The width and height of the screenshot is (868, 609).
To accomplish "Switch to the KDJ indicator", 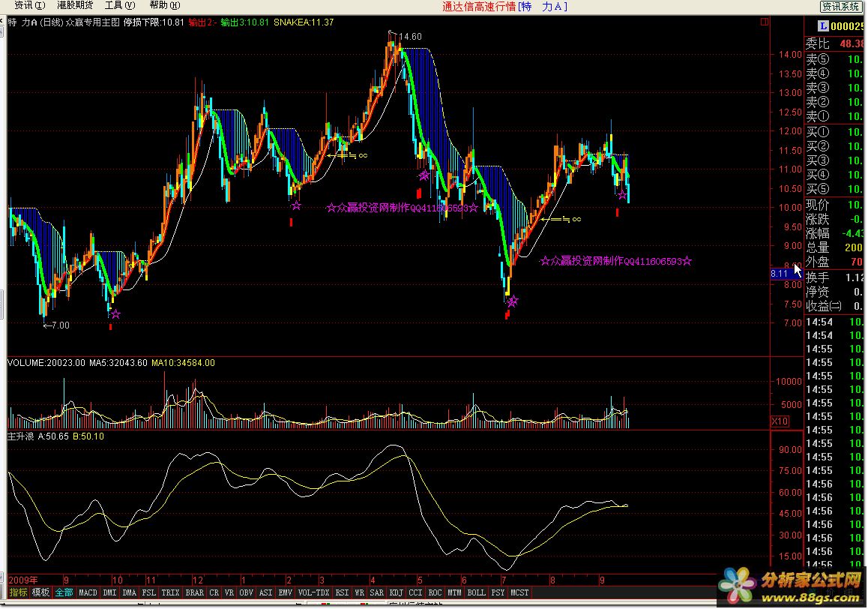I will point(396,593).
